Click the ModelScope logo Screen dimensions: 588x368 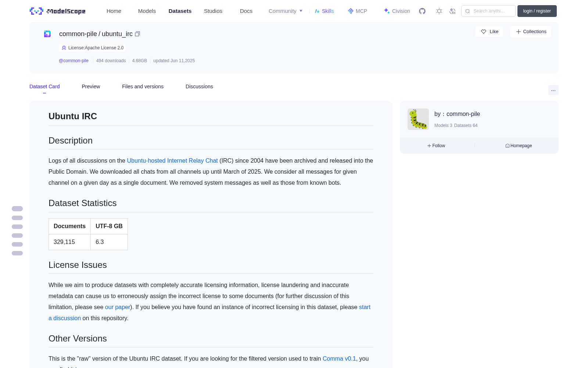tap(58, 11)
